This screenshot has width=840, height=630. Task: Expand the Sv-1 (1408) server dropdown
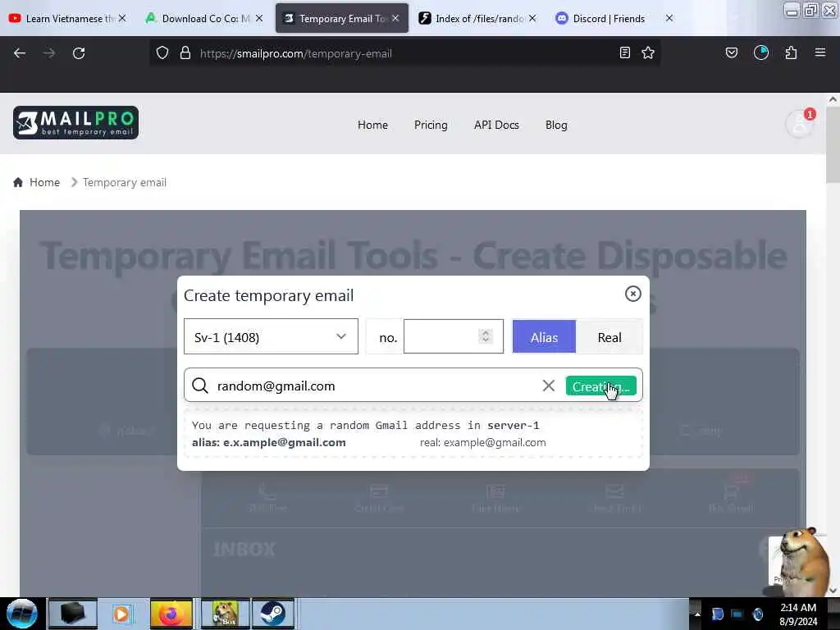[271, 336]
